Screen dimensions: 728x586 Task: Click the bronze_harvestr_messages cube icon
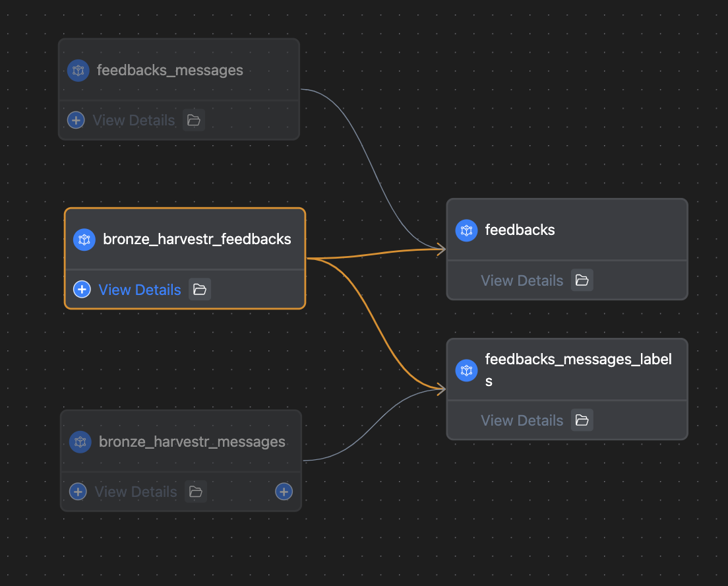pyautogui.click(x=80, y=441)
